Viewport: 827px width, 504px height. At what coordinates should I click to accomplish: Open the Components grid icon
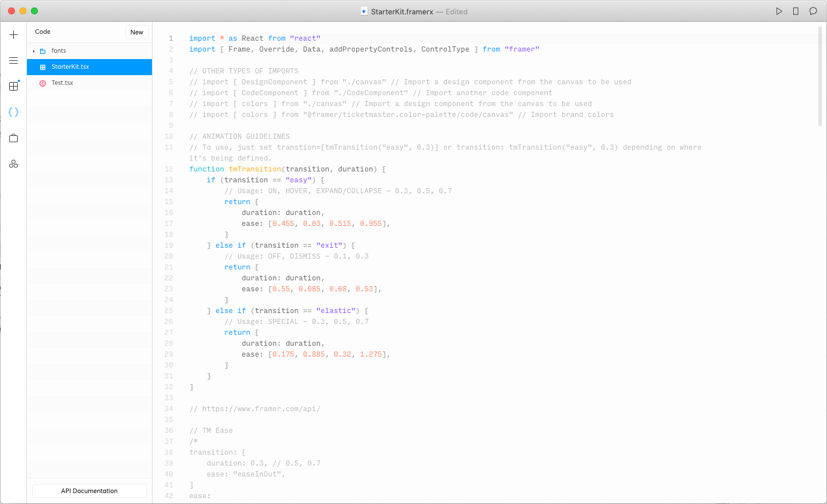click(14, 87)
